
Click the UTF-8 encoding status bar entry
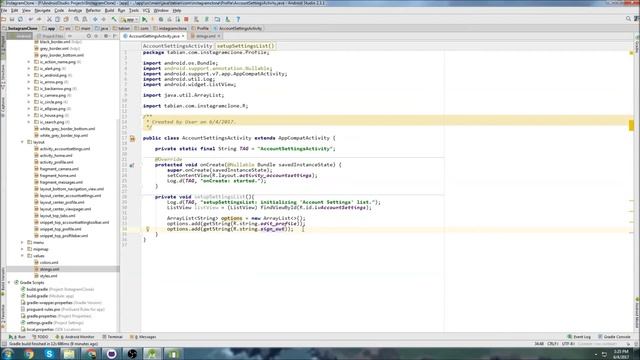[x=568, y=344]
